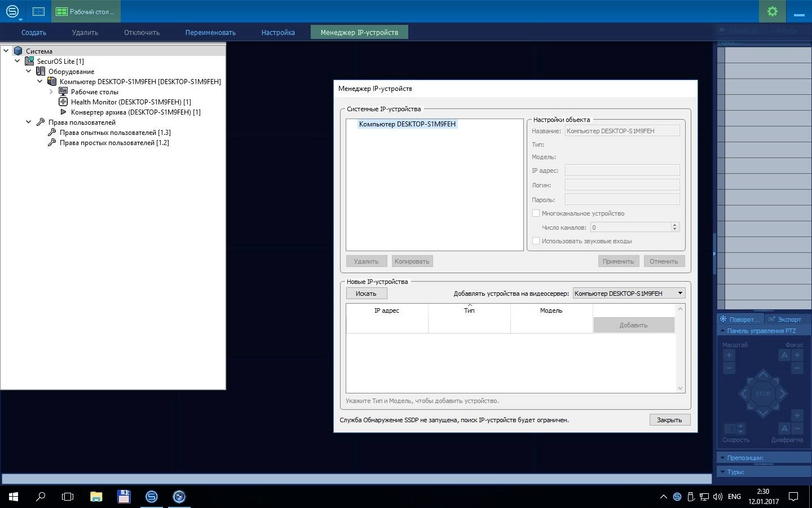
Task: Click the Скорость spinner arrows
Action: click(x=741, y=429)
